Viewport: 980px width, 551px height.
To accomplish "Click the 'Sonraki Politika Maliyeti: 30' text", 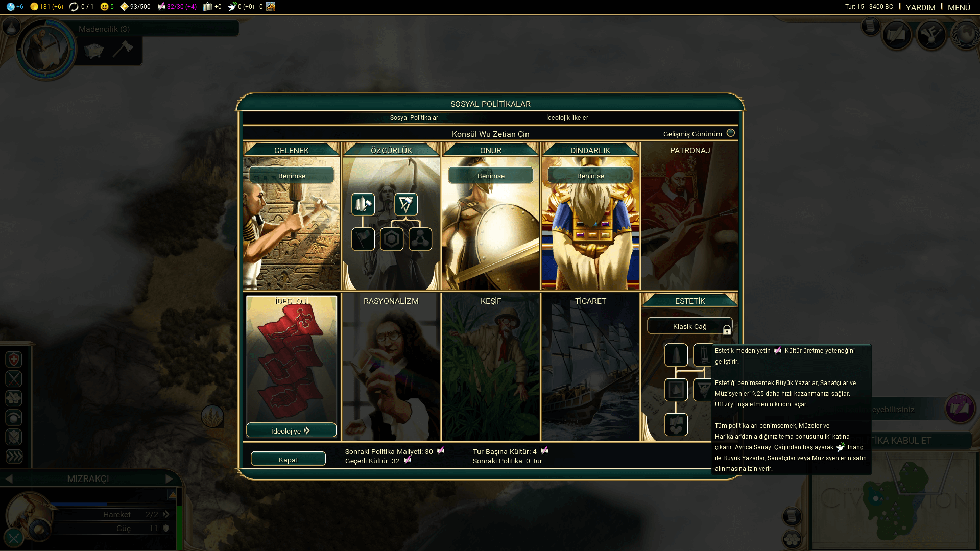I will pos(389,451).
